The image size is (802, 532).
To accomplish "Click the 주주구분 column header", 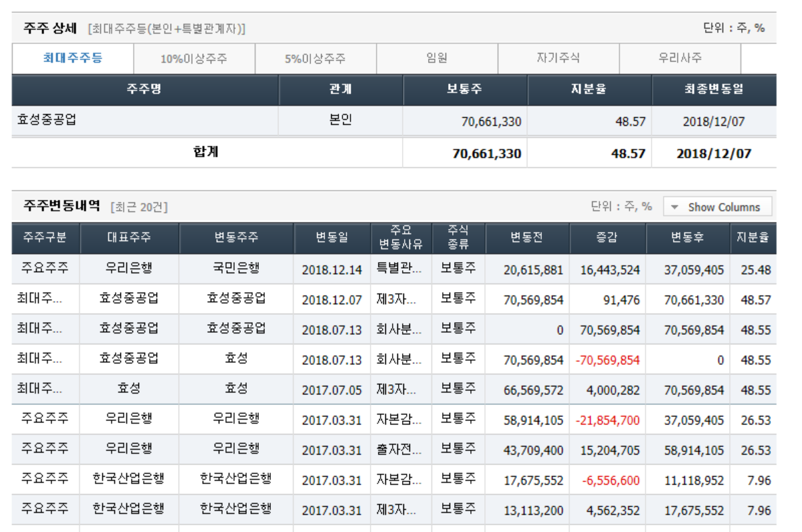I will [45, 238].
